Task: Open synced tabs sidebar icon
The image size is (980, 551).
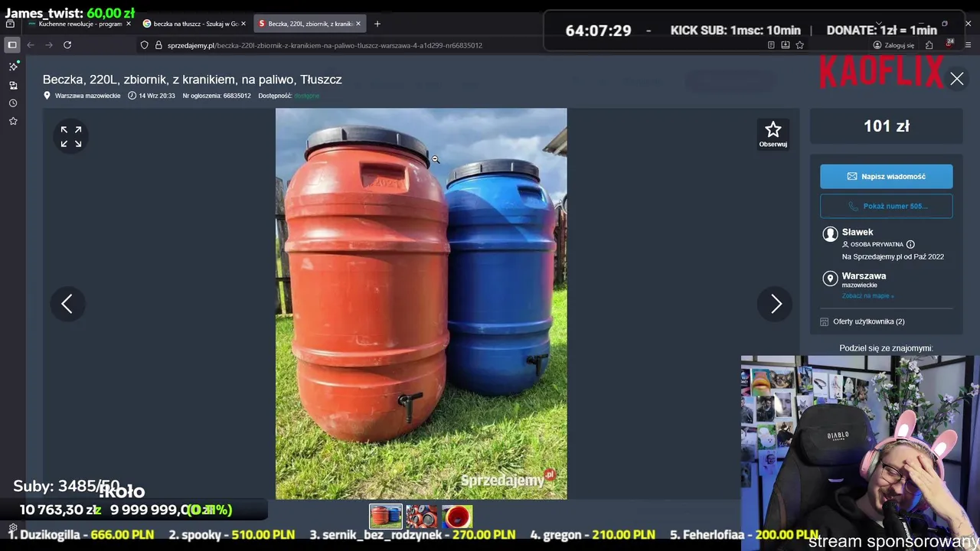Action: 13,85
